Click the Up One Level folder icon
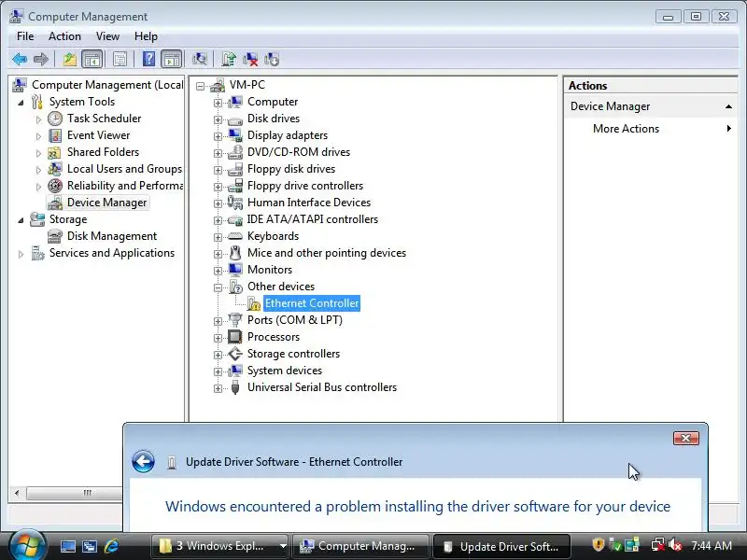The width and height of the screenshot is (747, 560). (x=70, y=60)
